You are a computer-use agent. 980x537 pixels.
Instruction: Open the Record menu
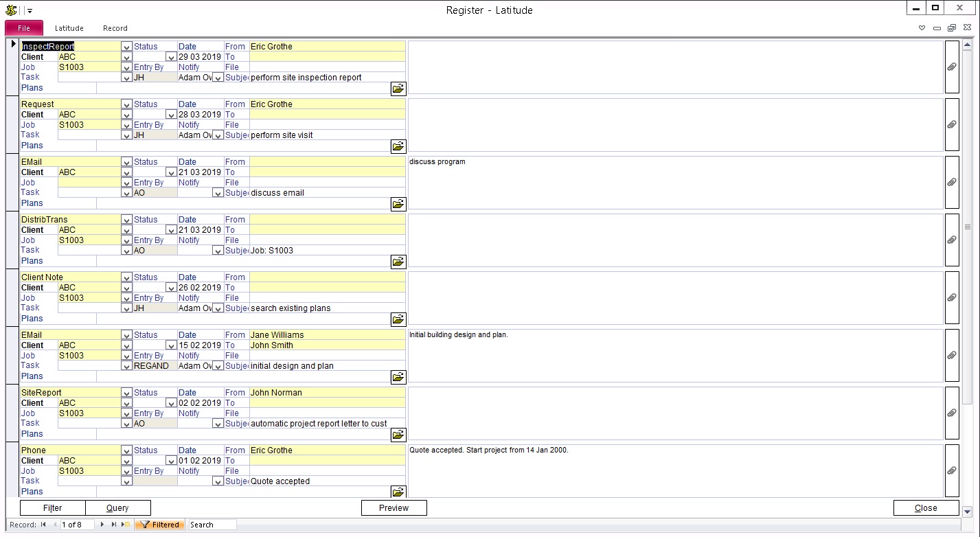point(115,28)
